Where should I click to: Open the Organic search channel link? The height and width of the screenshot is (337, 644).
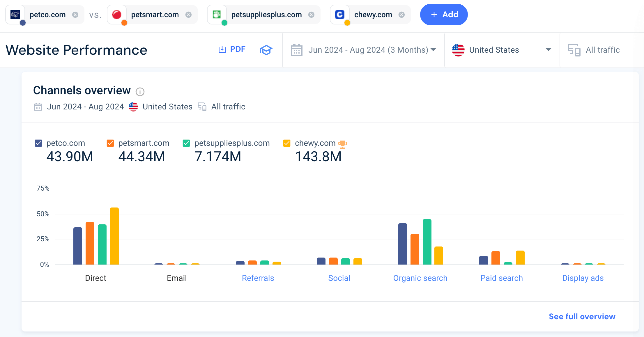pos(420,278)
